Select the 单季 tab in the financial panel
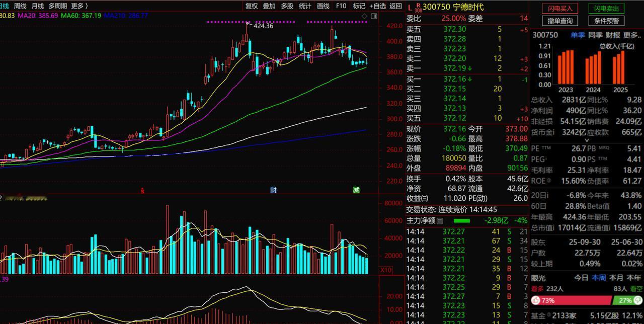This screenshot has height=324, width=644. 578,35
